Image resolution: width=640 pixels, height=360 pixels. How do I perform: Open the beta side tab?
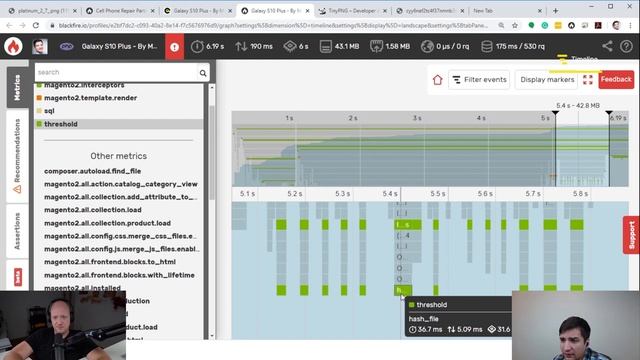[x=18, y=277]
